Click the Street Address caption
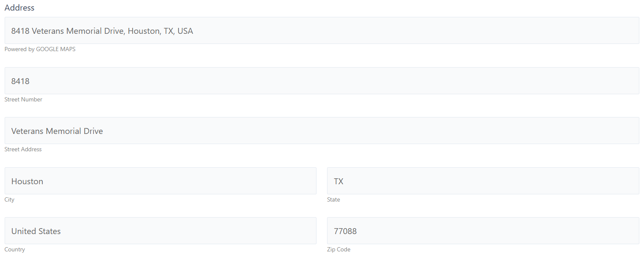This screenshot has height=259, width=644. (23, 149)
